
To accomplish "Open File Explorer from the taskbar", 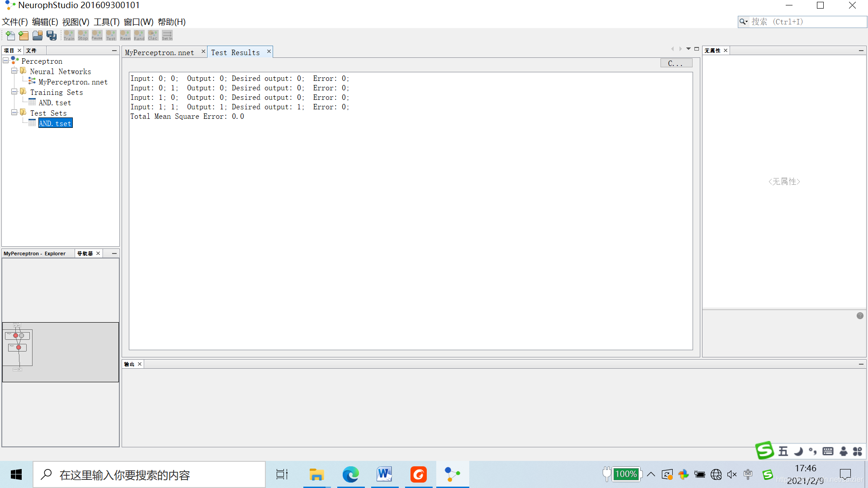I will coord(316,474).
